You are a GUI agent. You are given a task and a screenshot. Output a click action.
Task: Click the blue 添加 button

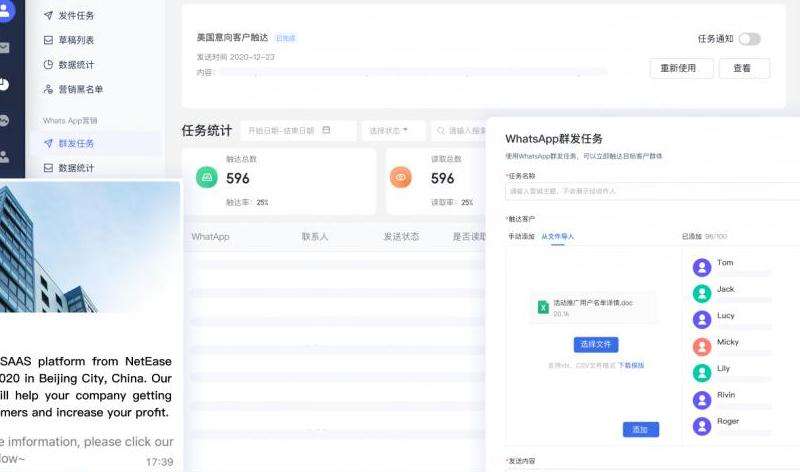point(640,429)
